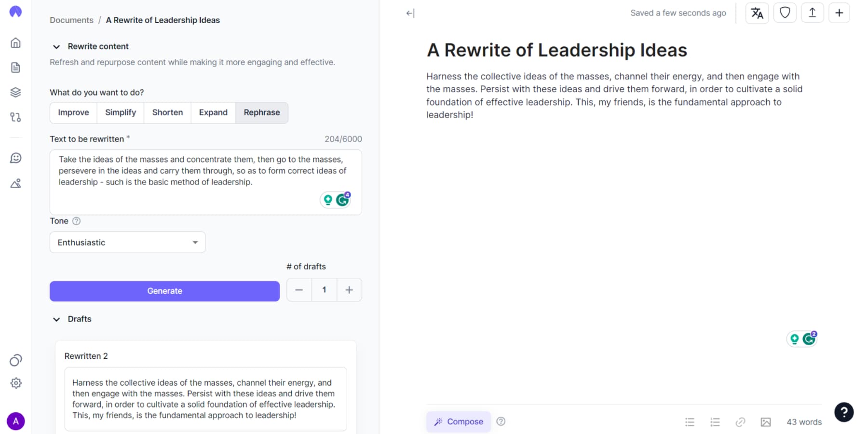Click the export/upload icon in the top bar
Viewport: 868px width, 434px height.
[812, 13]
